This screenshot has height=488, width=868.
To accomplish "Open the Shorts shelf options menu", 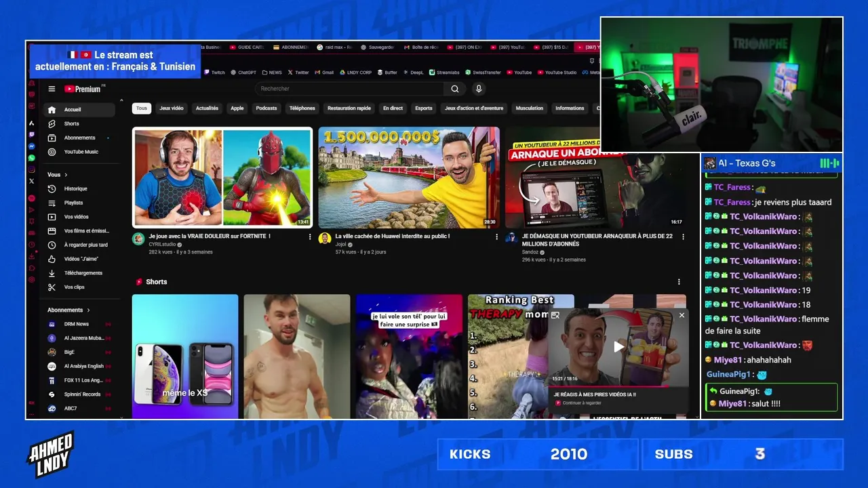I will tap(679, 282).
